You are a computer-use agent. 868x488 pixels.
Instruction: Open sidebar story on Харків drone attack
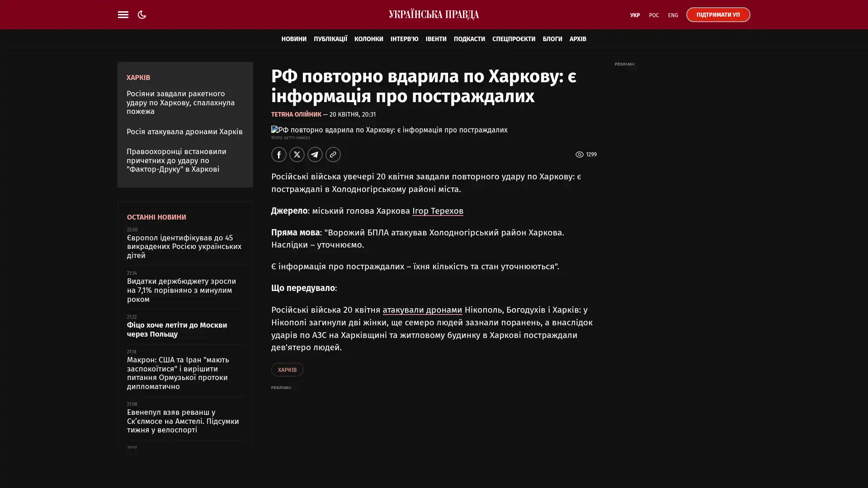click(x=184, y=132)
